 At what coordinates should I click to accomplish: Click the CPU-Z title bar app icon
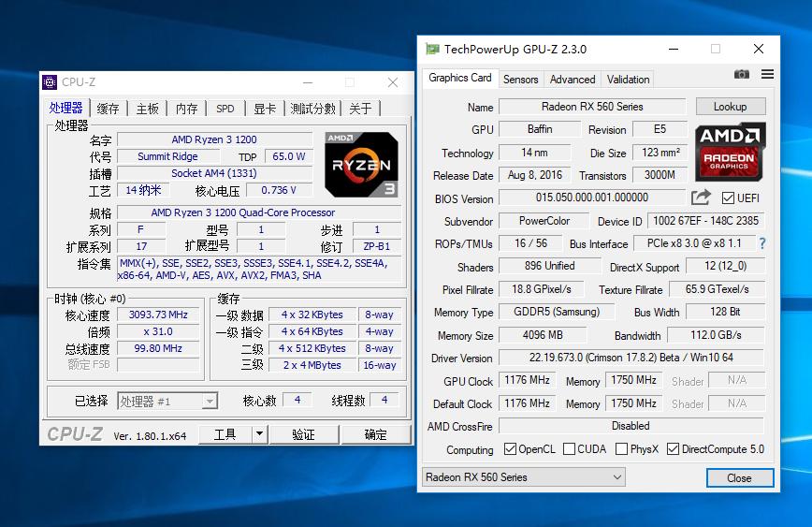tap(51, 82)
